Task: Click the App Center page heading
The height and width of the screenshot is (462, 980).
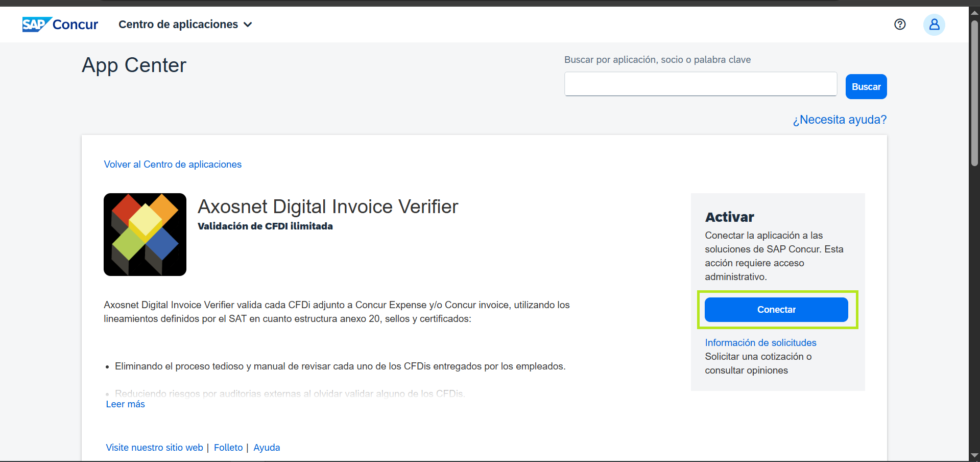Action: (134, 65)
